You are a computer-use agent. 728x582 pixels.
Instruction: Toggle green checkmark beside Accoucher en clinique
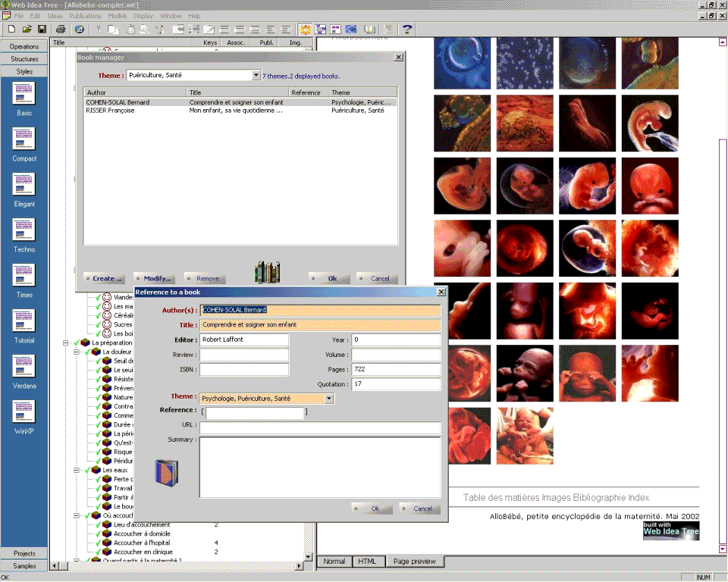click(98, 552)
